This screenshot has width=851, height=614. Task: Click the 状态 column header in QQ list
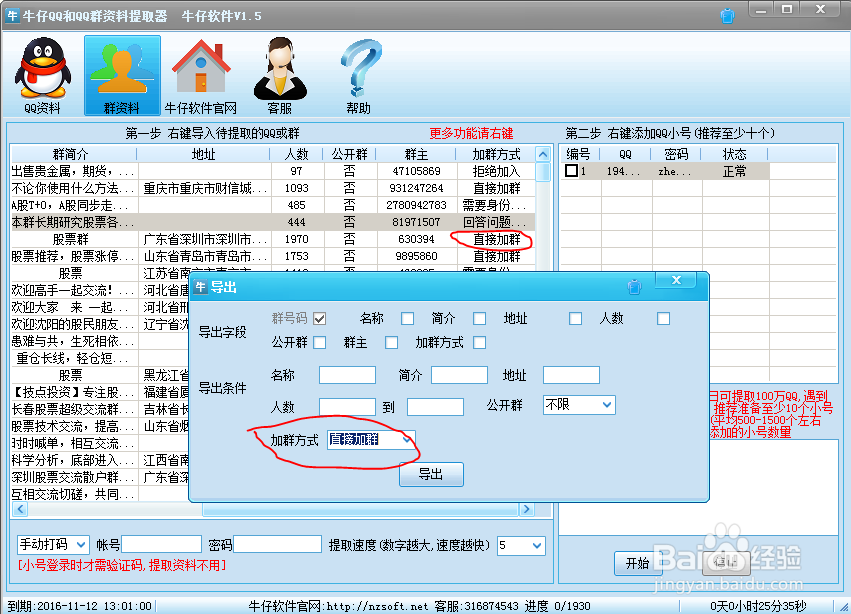click(x=735, y=154)
